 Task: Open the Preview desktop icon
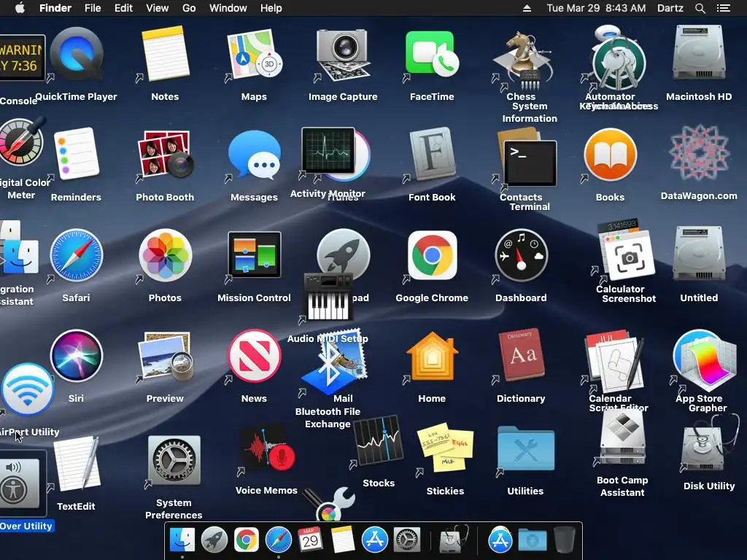(166, 356)
